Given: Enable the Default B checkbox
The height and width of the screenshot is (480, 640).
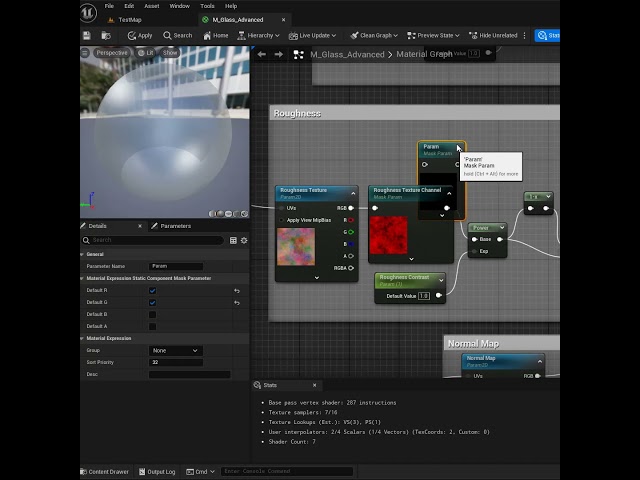Looking at the screenshot, I should (x=152, y=314).
